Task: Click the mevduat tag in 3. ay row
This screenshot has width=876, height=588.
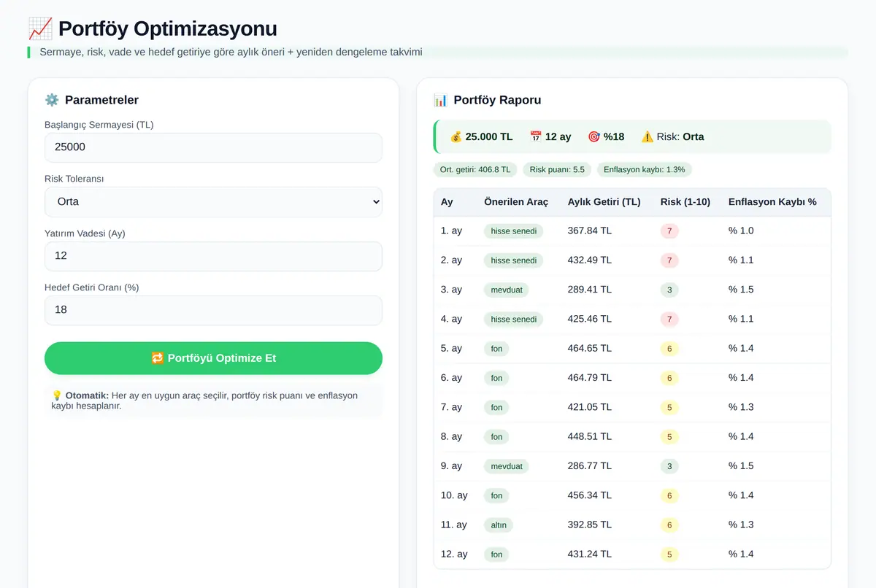Action: pyautogui.click(x=507, y=290)
